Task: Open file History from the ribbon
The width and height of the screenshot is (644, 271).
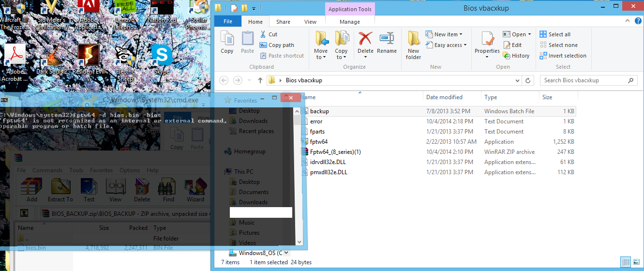Action: (516, 56)
